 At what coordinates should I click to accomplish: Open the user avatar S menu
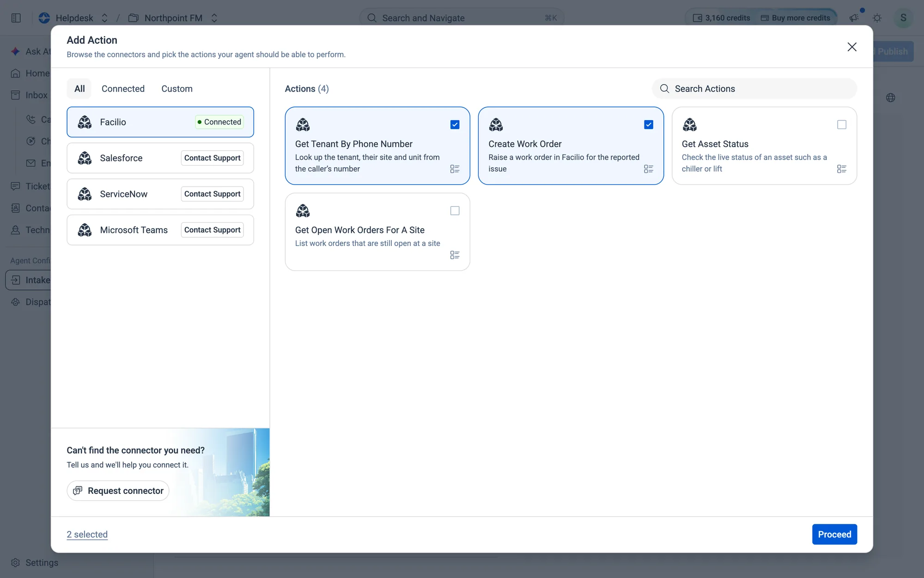(903, 18)
